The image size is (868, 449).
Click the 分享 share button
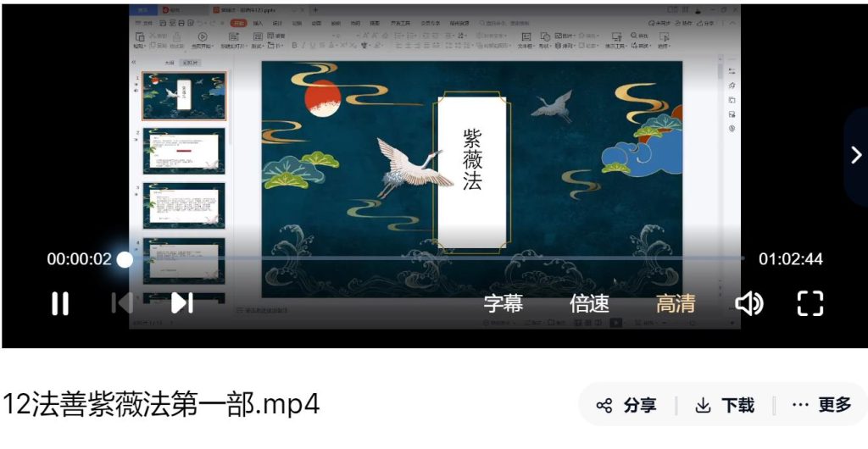pyautogui.click(x=626, y=405)
